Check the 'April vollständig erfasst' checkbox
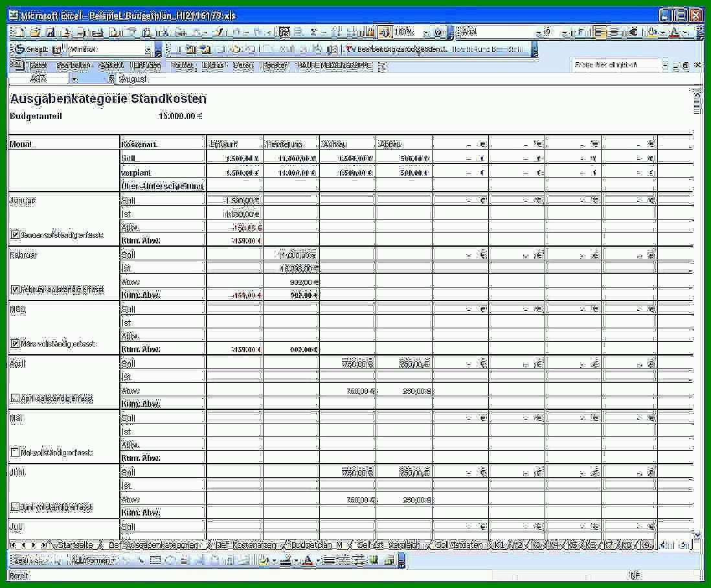Screen dimensions: 711x588 tap(15, 398)
